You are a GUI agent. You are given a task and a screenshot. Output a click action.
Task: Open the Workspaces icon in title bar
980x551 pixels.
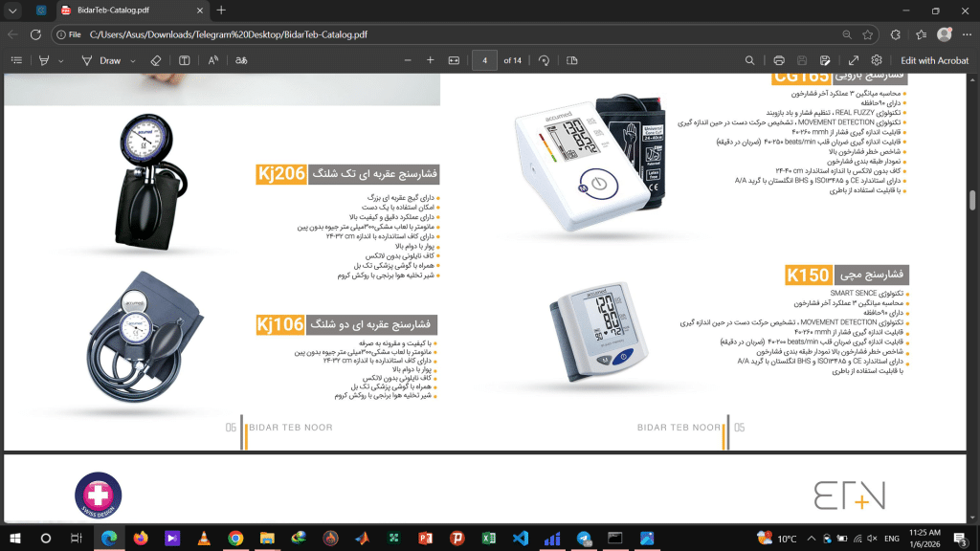tap(41, 11)
